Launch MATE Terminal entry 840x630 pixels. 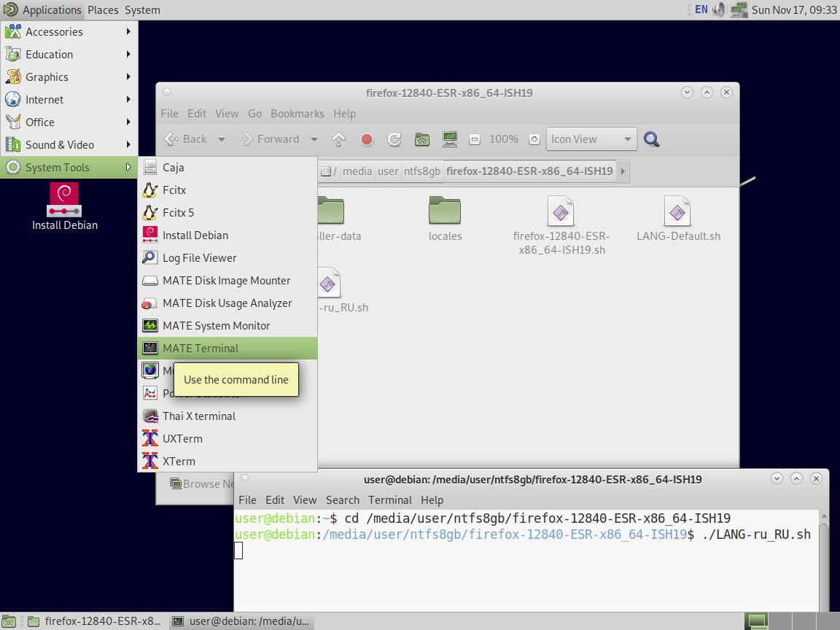pyautogui.click(x=227, y=349)
